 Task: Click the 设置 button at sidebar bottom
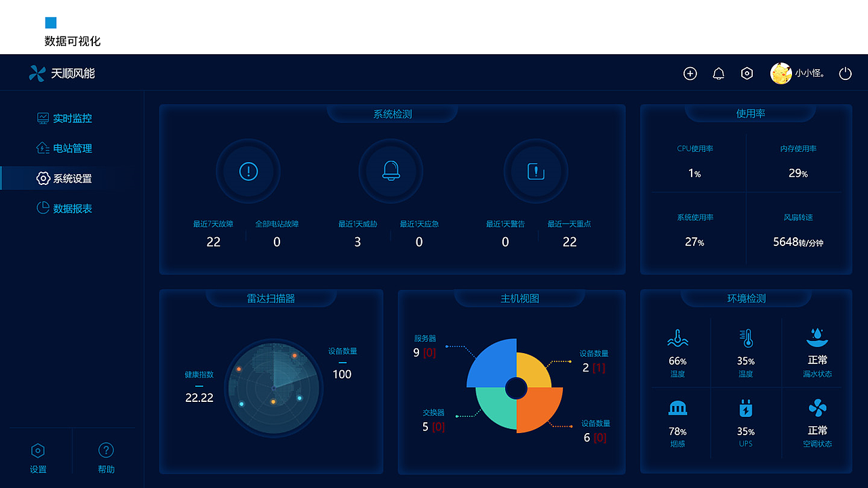pos(39,458)
